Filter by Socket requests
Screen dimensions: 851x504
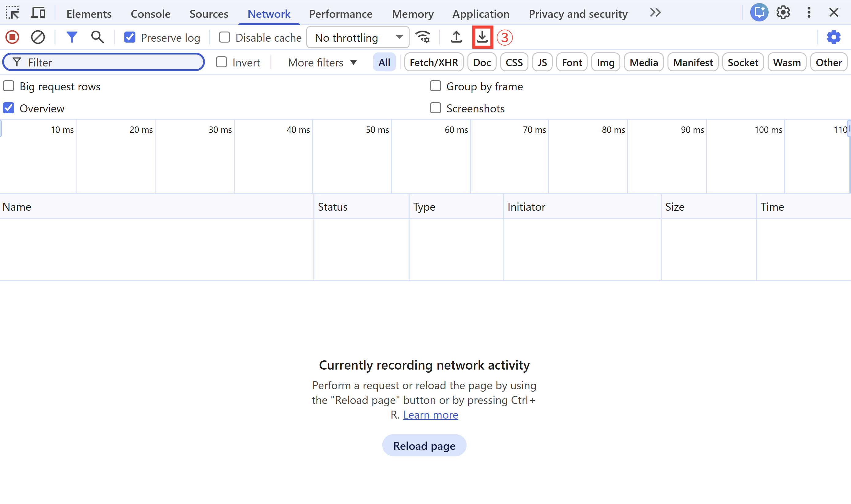tap(743, 62)
